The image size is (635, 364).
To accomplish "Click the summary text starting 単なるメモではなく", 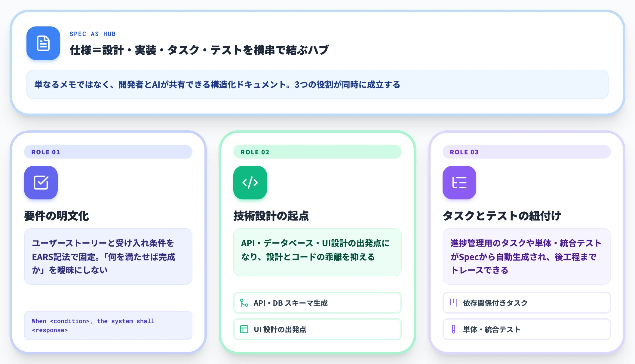I will tap(217, 85).
